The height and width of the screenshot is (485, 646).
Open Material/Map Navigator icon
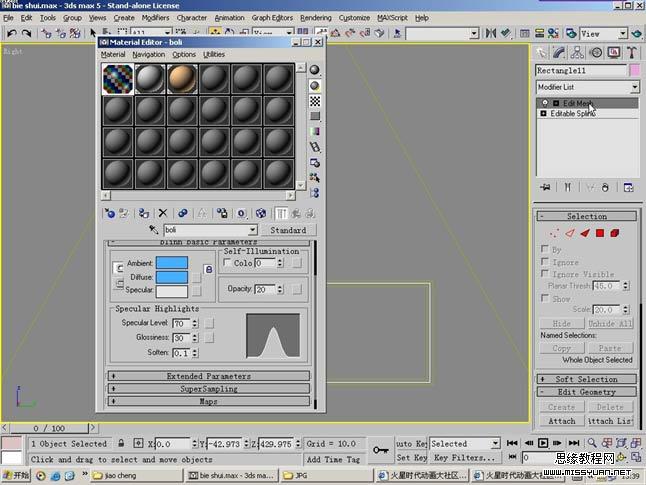tap(315, 193)
